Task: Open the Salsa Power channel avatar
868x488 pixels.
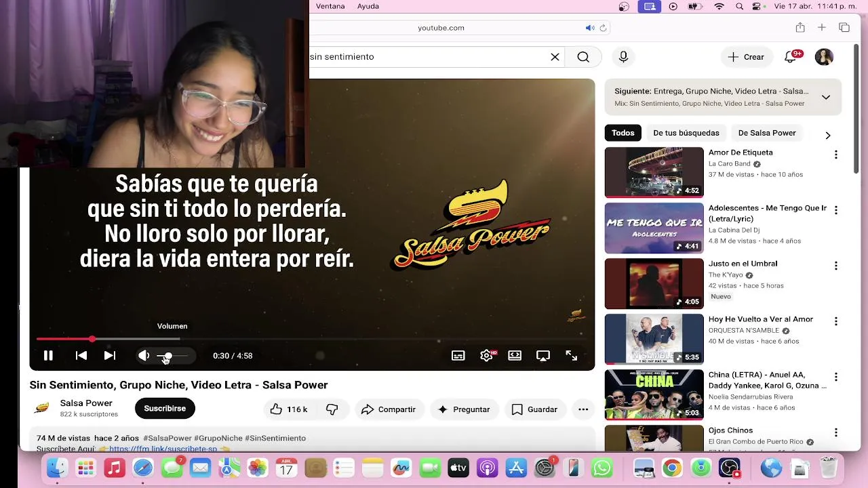Action: click(41, 408)
